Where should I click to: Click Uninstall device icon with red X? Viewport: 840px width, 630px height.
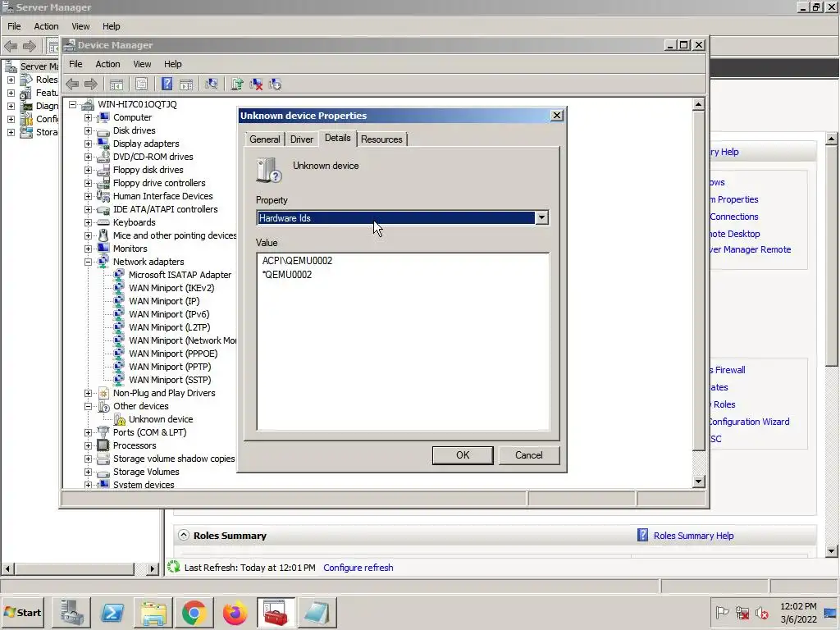coord(256,84)
